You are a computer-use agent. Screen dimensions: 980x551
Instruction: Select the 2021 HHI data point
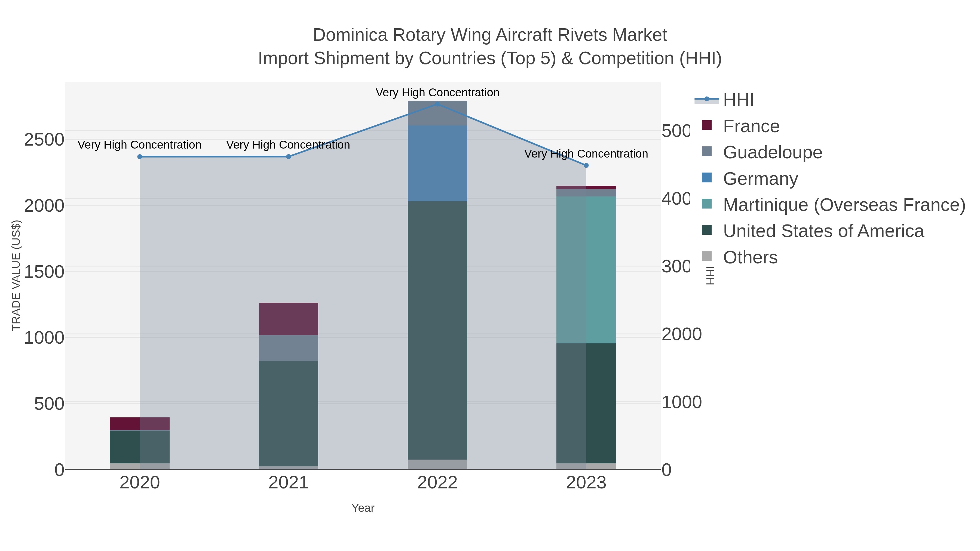288,157
